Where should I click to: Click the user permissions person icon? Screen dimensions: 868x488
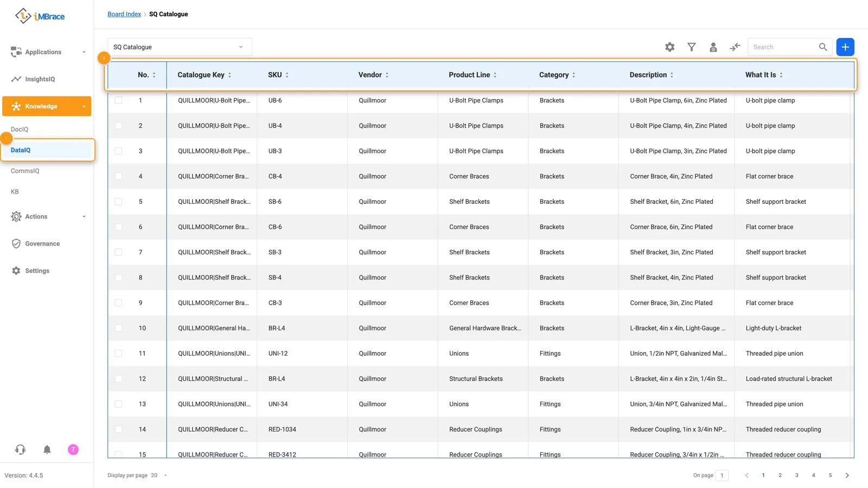pos(713,47)
